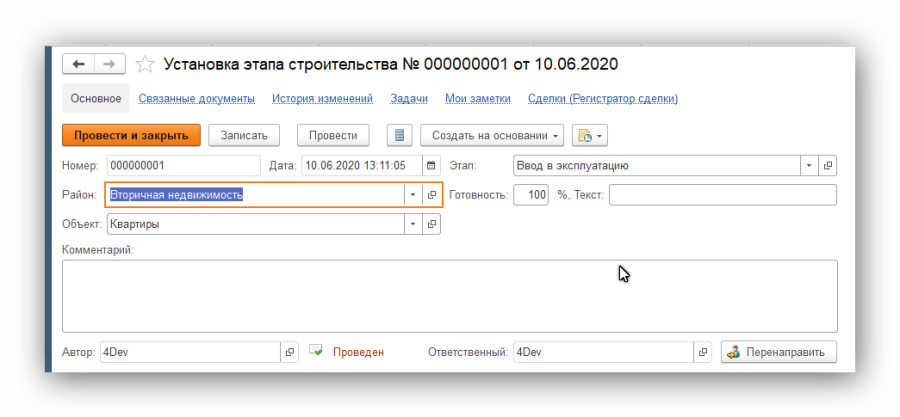Screen dimensions: 900x417
Task: Click inside the Комментарий text area
Action: point(450,295)
